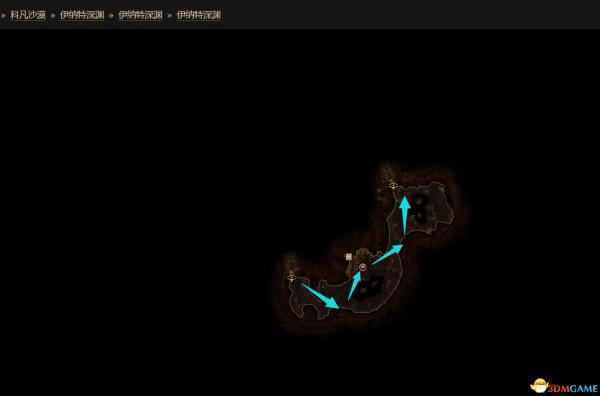Click the dark pit in the northern cavern
This screenshot has width=600, height=396.
tap(420, 209)
